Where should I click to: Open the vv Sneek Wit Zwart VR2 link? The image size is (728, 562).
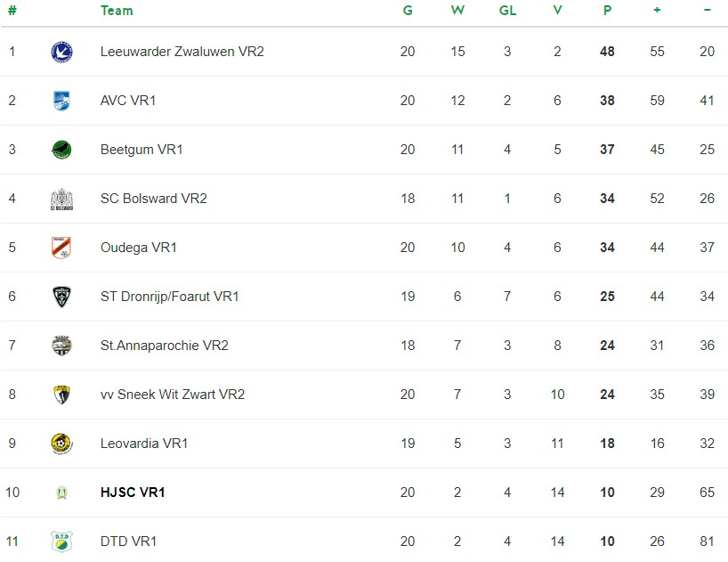(x=173, y=395)
